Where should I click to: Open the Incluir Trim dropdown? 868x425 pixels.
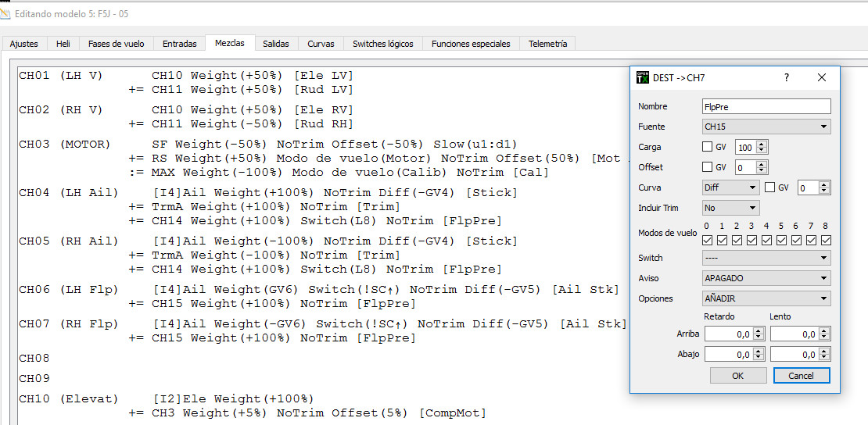pyautogui.click(x=730, y=208)
